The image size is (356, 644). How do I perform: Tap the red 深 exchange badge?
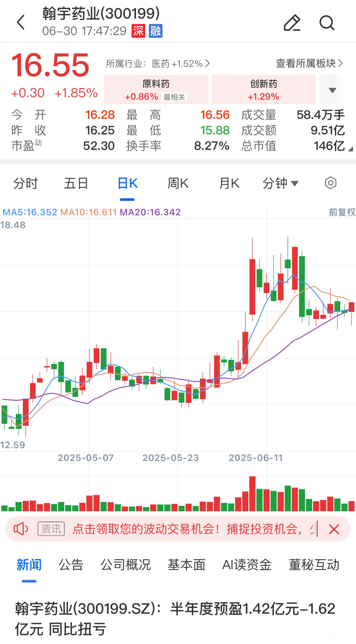138,31
